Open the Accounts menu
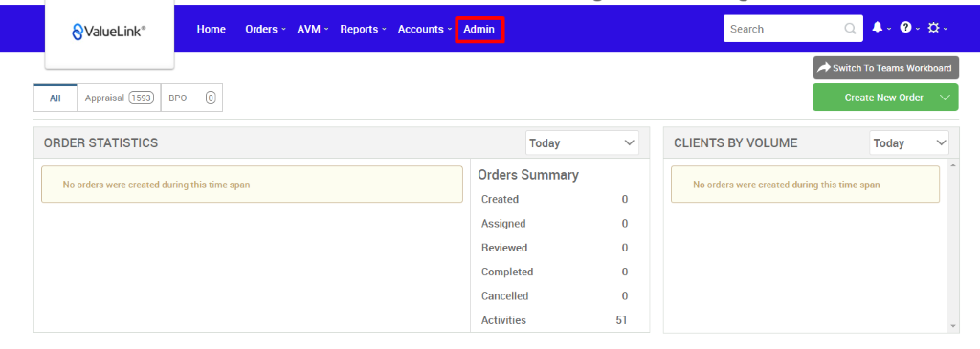The width and height of the screenshot is (980, 349). 424,29
